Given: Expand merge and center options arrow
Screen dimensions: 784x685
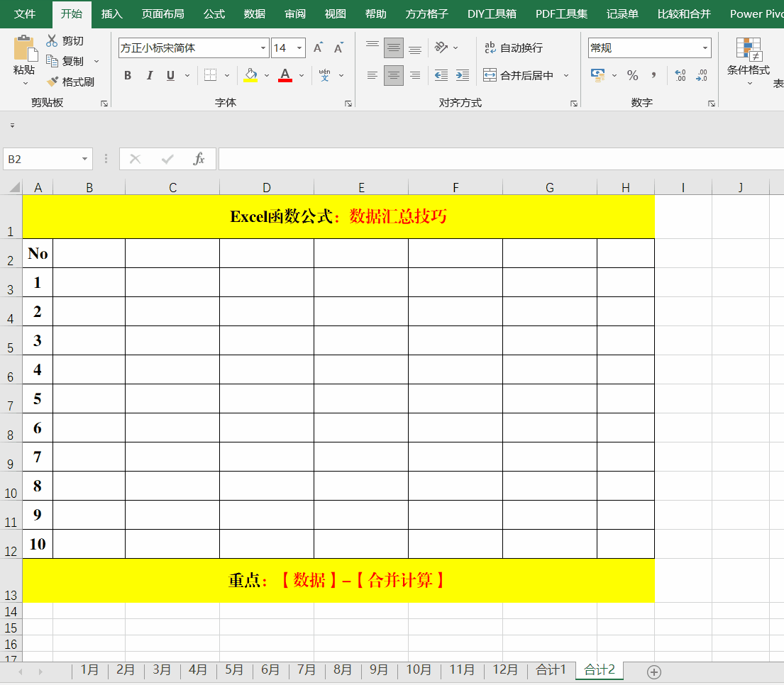Looking at the screenshot, I should tap(566, 75).
